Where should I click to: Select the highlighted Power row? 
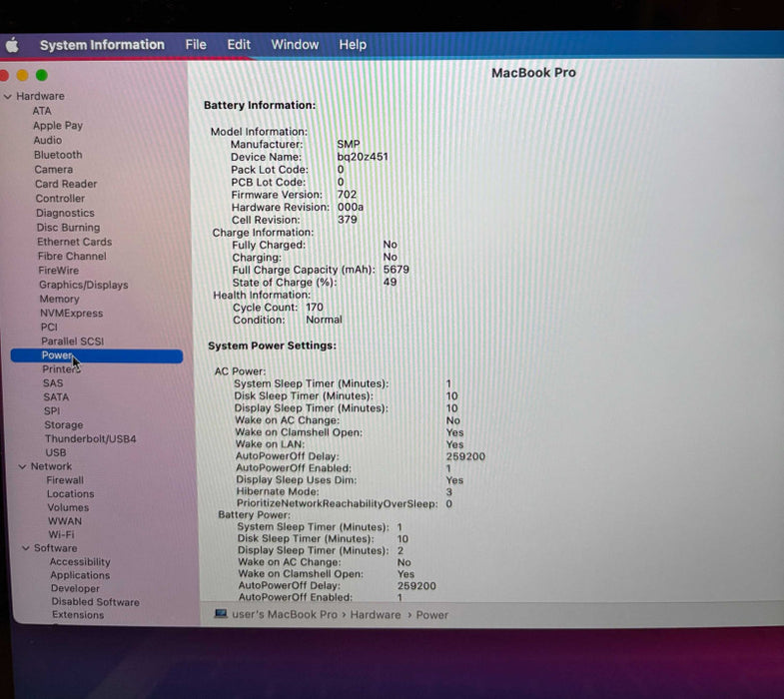pyautogui.click(x=97, y=355)
